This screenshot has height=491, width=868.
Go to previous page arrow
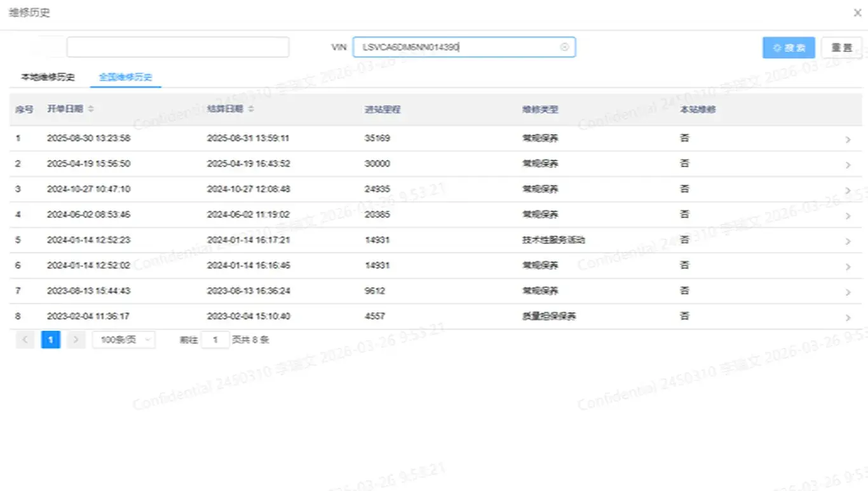[25, 340]
